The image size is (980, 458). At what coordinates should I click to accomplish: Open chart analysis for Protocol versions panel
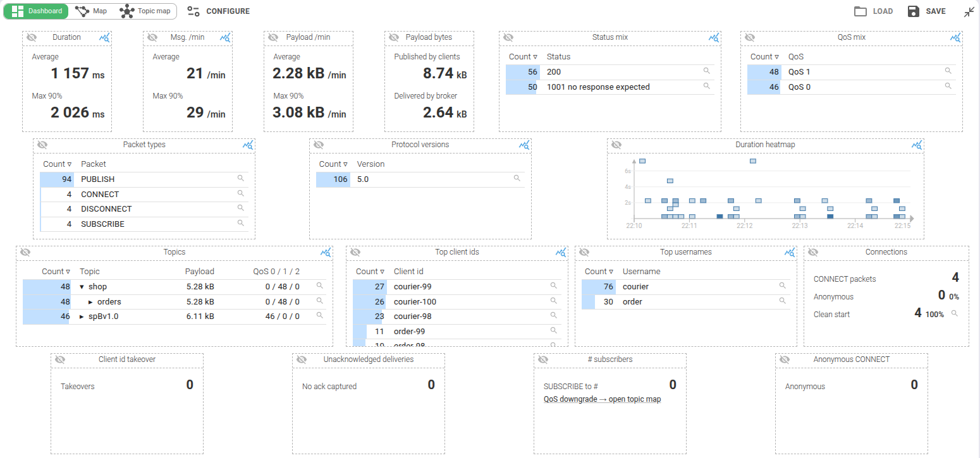click(x=524, y=145)
